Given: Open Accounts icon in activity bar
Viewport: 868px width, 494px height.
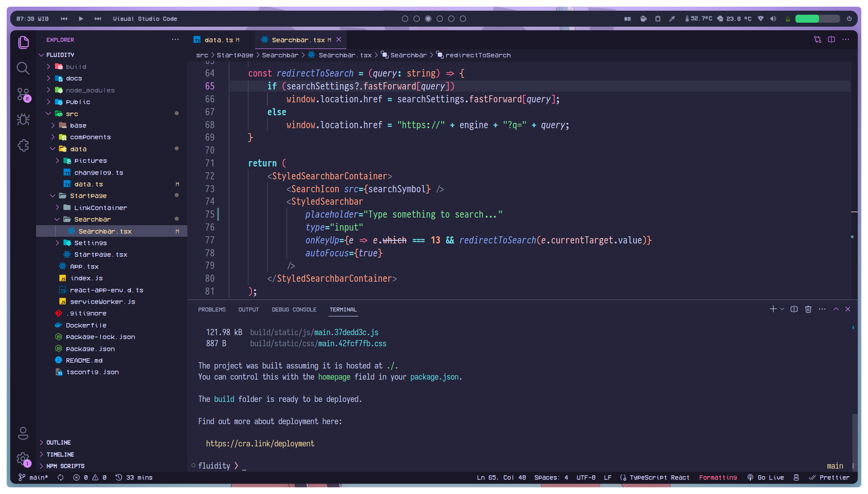Looking at the screenshot, I should click(x=23, y=433).
